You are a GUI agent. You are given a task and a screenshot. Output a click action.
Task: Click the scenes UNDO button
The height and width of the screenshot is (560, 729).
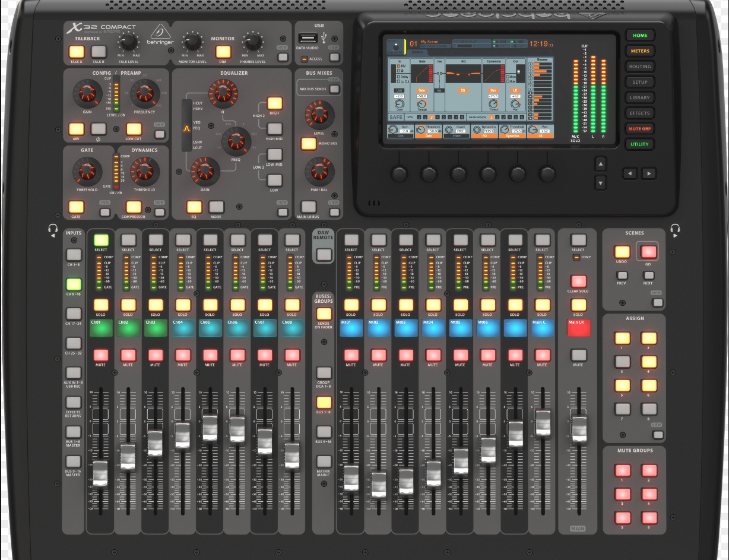(622, 252)
